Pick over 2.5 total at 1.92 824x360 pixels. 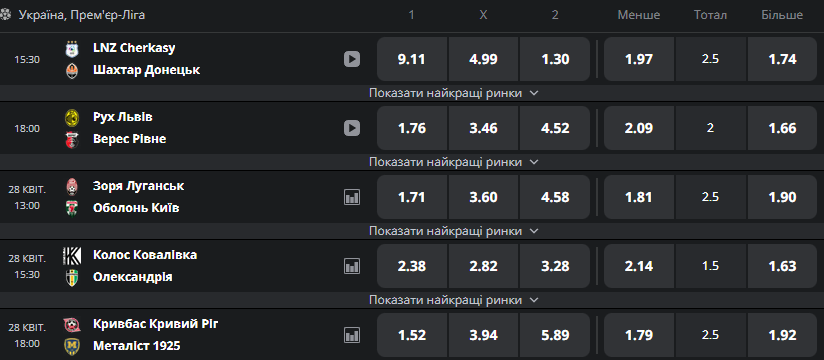point(782,335)
